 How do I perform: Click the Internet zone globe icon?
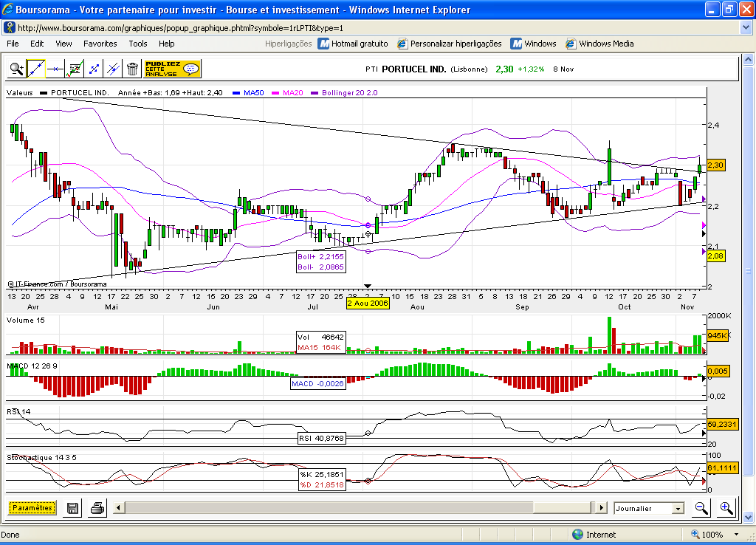pyautogui.click(x=577, y=535)
